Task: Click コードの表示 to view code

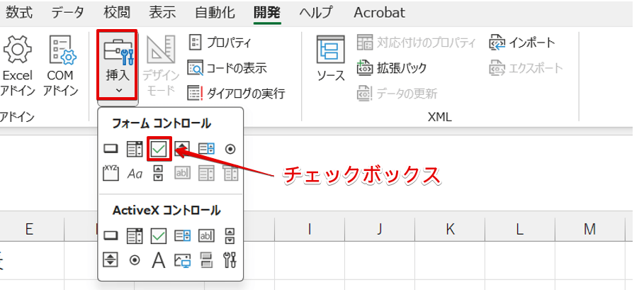Action: click(227, 68)
